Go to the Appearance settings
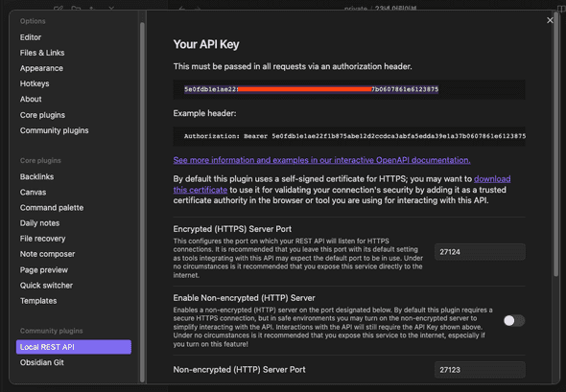The width and height of the screenshot is (566, 392). [x=41, y=68]
